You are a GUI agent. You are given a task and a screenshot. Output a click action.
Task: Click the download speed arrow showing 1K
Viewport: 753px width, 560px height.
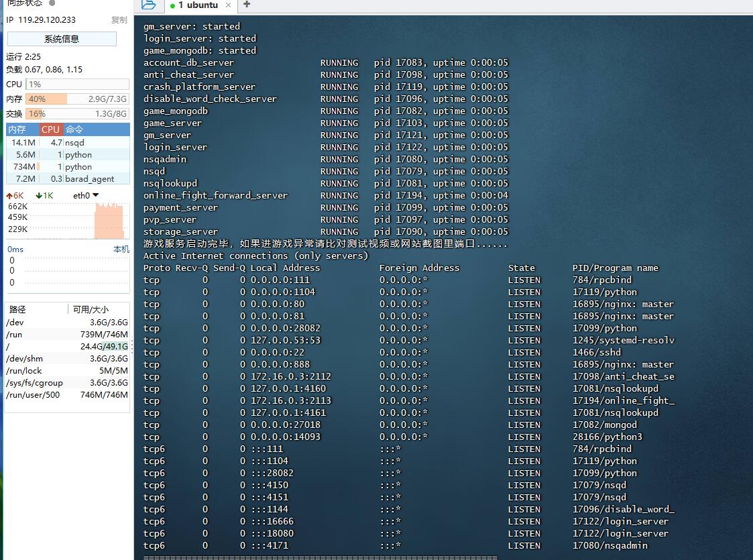pyautogui.click(x=44, y=195)
